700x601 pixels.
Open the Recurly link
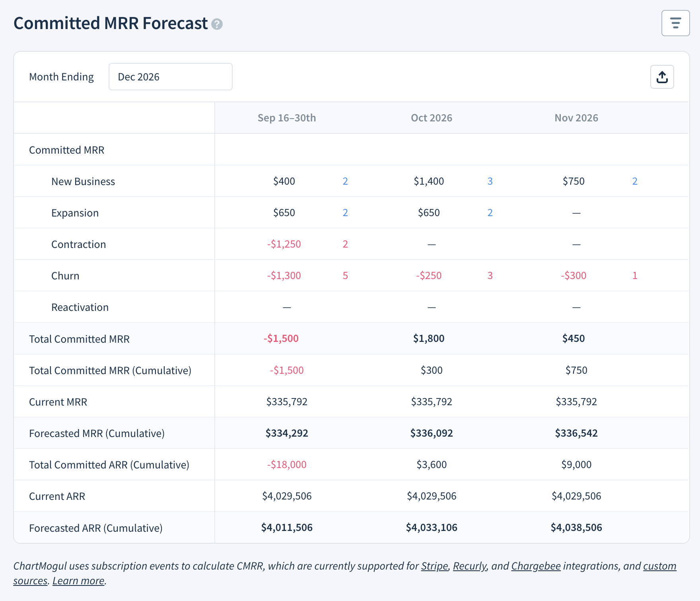click(x=470, y=566)
